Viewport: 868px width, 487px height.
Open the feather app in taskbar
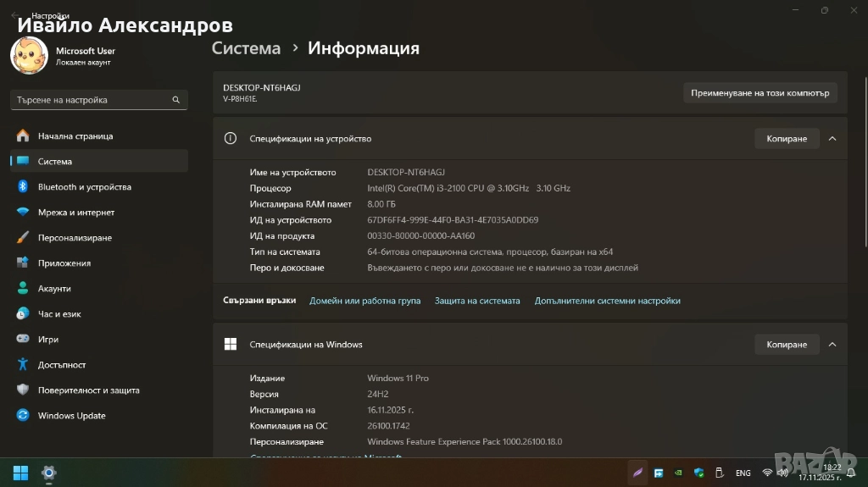click(638, 473)
